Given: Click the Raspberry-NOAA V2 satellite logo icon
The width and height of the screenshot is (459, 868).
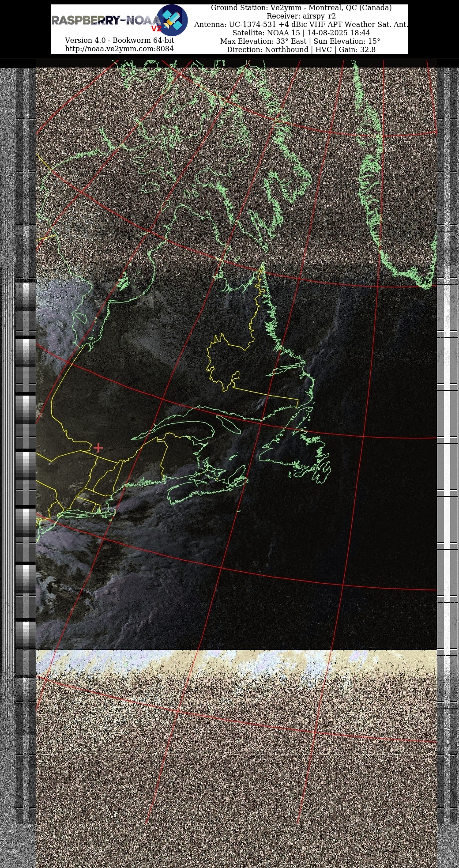Looking at the screenshot, I should tap(172, 20).
